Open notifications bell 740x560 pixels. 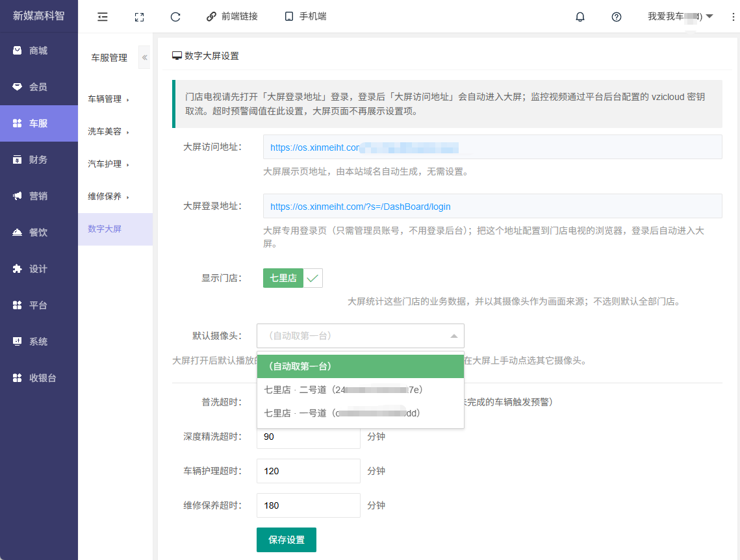pos(580,17)
